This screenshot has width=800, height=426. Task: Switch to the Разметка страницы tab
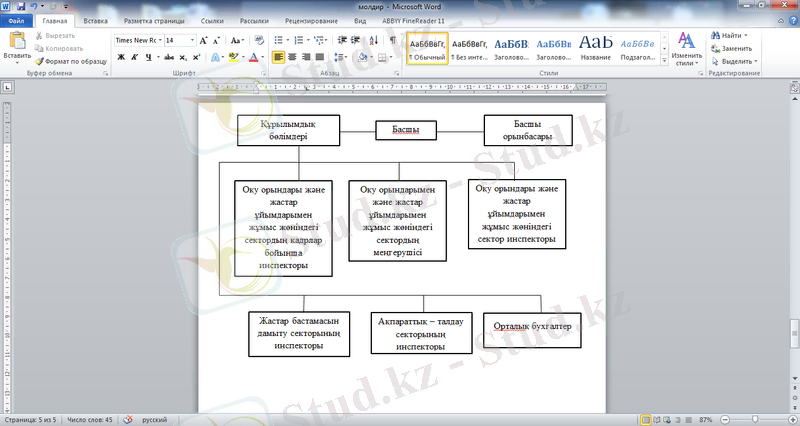(154, 21)
